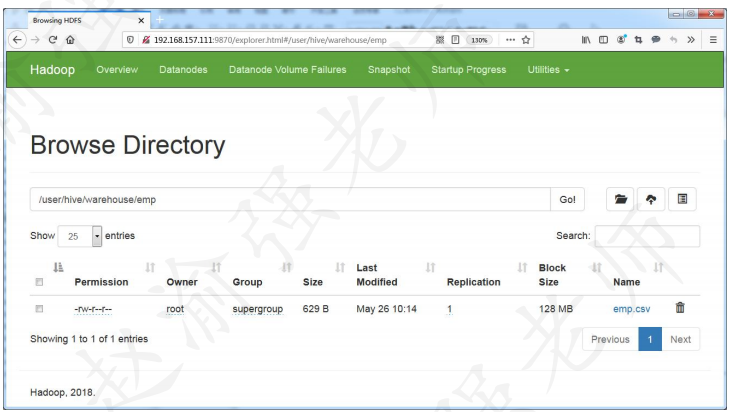733x412 pixels.
Task: Toggle the select-all checkbox in header
Action: [x=39, y=282]
